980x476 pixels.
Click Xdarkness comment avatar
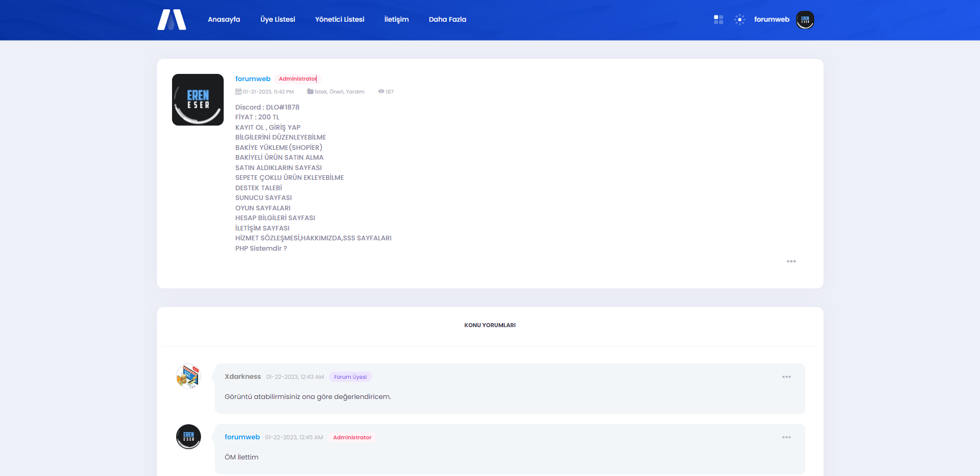[188, 376]
